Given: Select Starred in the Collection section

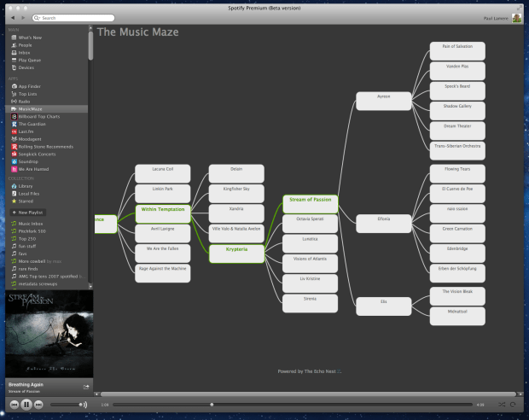Looking at the screenshot, I should 26,200.
